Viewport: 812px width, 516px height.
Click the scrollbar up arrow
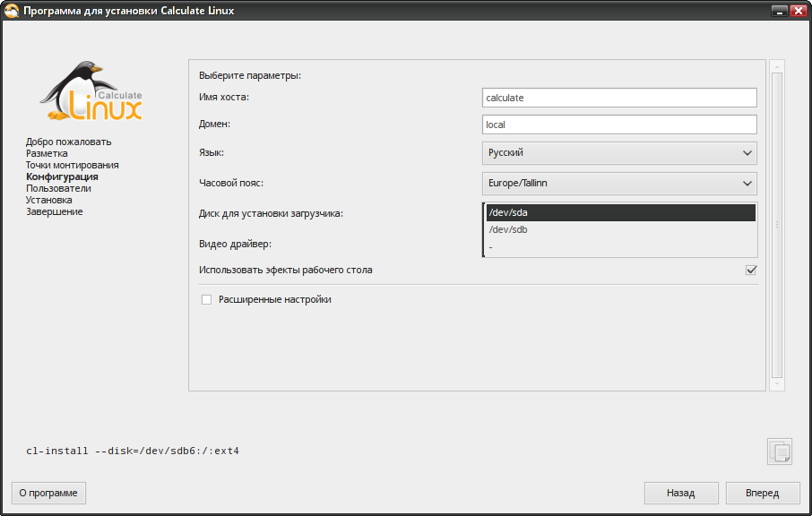(x=777, y=67)
